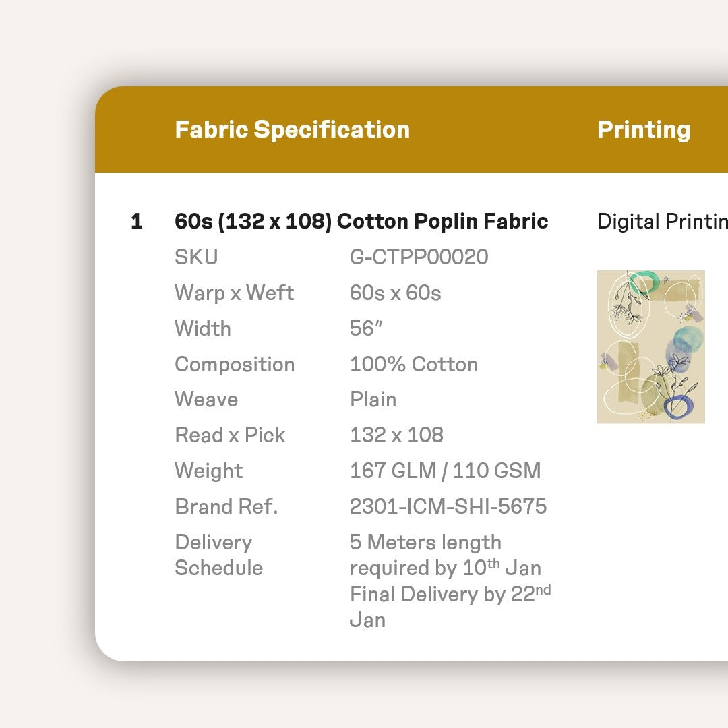The image size is (728, 728).
Task: Click the SKU field label
Action: click(196, 257)
